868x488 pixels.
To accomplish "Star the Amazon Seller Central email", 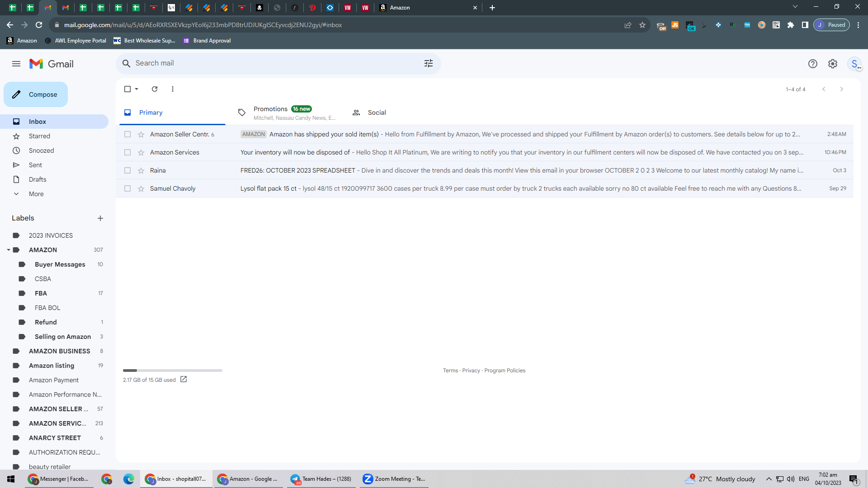I will pos(141,134).
